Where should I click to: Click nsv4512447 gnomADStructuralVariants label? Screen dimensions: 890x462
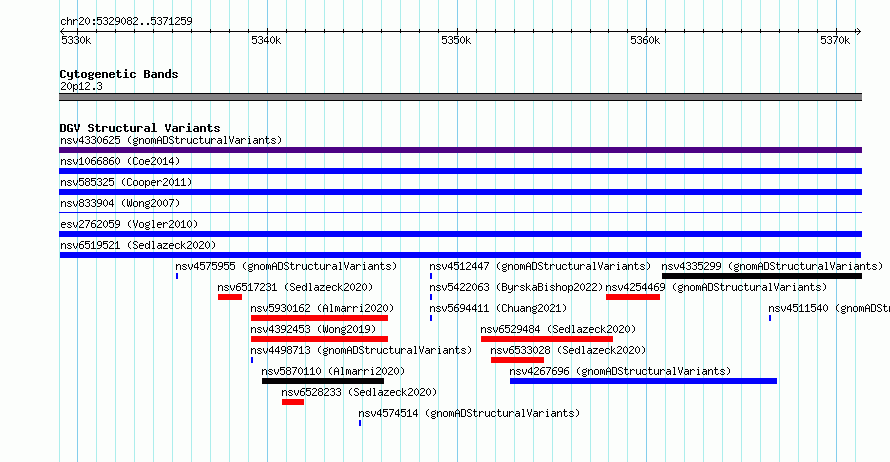pos(540,266)
